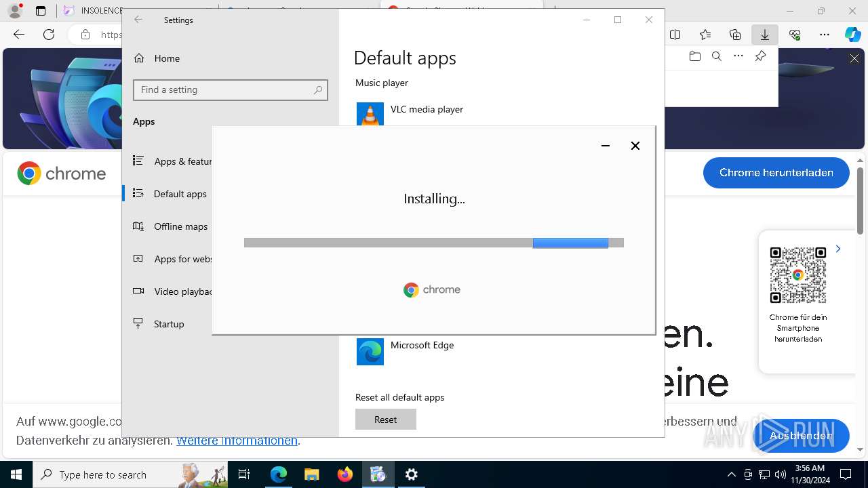Image resolution: width=868 pixels, height=488 pixels.
Task: Open Edge settings and more menu
Action: click(825, 35)
